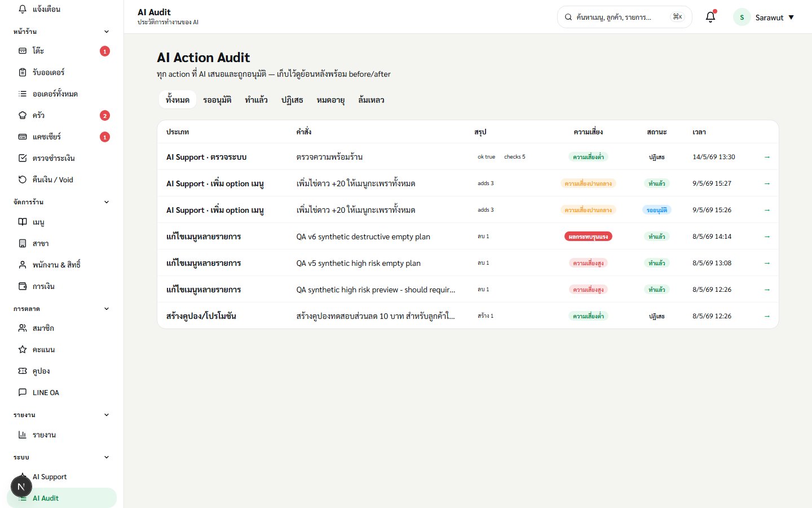Switch to the ทำแล้ว tab
Screen dimensions: 812x508
256,100
